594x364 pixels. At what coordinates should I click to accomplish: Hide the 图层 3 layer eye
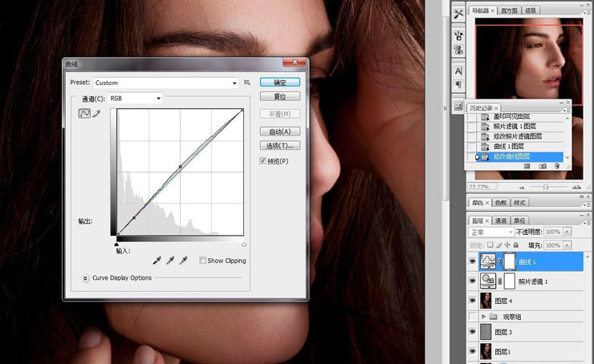click(x=473, y=332)
